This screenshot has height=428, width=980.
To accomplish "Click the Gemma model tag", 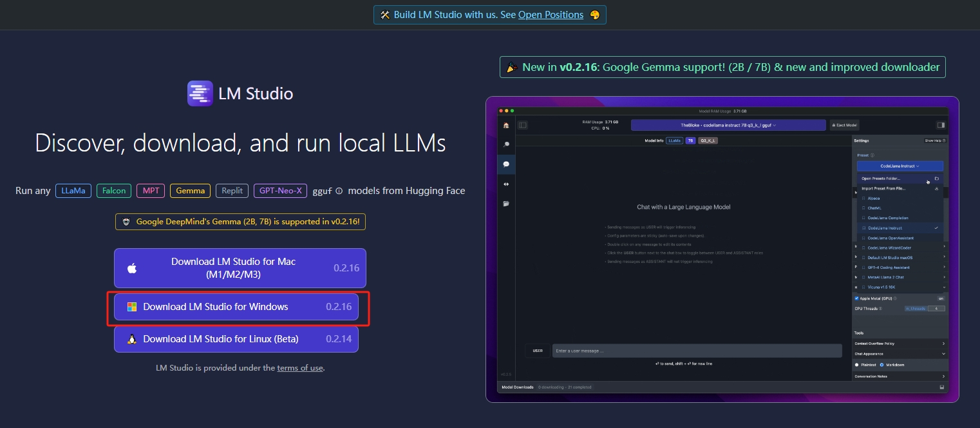I will 190,191.
